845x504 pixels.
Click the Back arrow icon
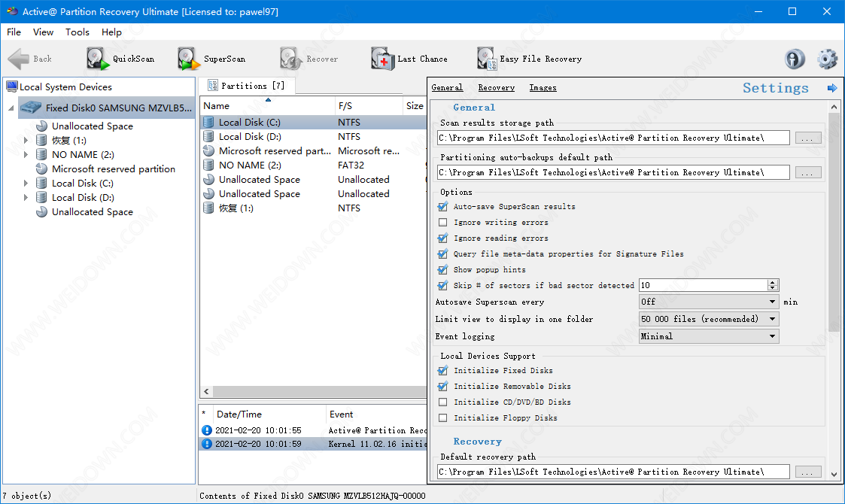click(19, 59)
